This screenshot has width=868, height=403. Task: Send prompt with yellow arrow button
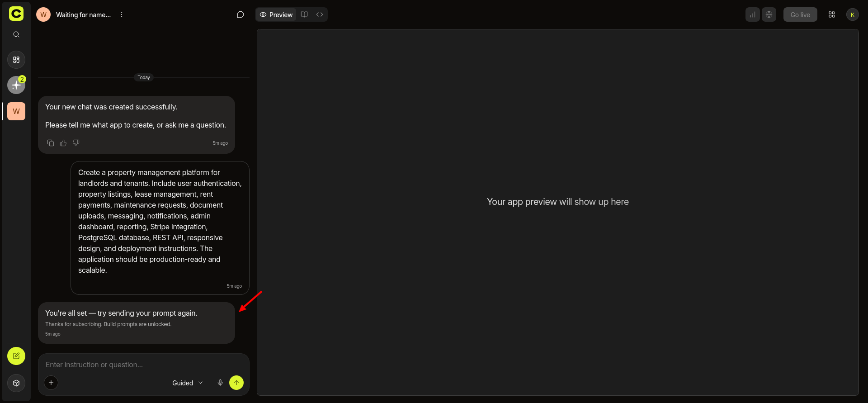pos(236,383)
